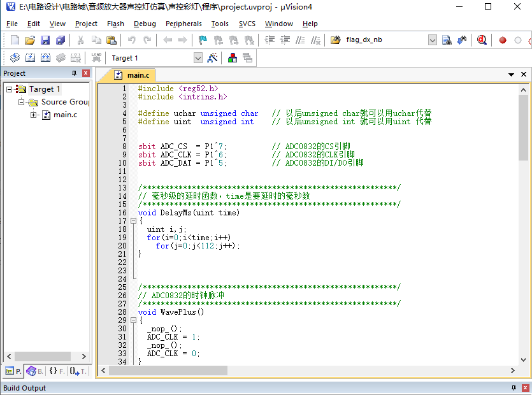Click the Copy icon in the toolbar
The height and width of the screenshot is (395, 532).
(x=96, y=40)
